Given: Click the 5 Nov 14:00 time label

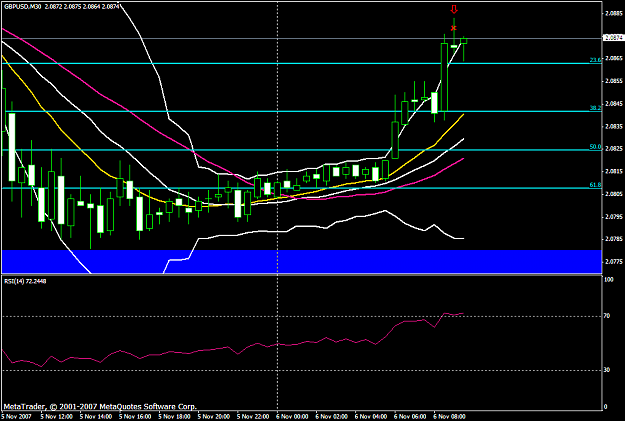Looking at the screenshot, I should point(96,417).
